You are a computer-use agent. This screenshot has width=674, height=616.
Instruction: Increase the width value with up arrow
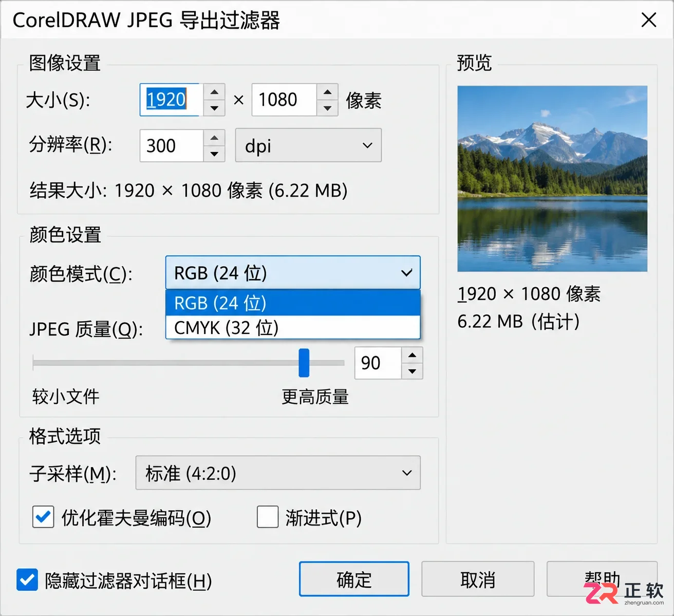(214, 92)
